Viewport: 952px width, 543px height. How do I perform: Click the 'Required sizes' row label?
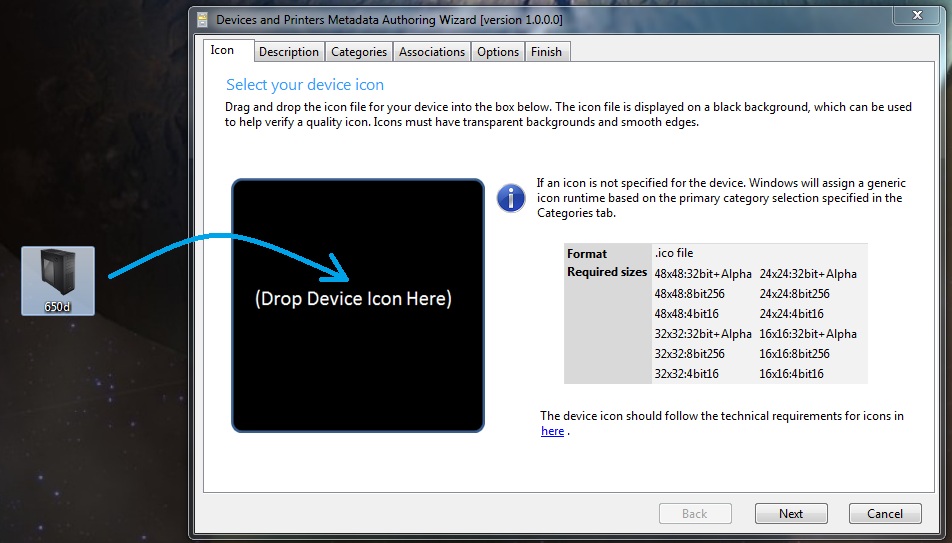coord(607,272)
